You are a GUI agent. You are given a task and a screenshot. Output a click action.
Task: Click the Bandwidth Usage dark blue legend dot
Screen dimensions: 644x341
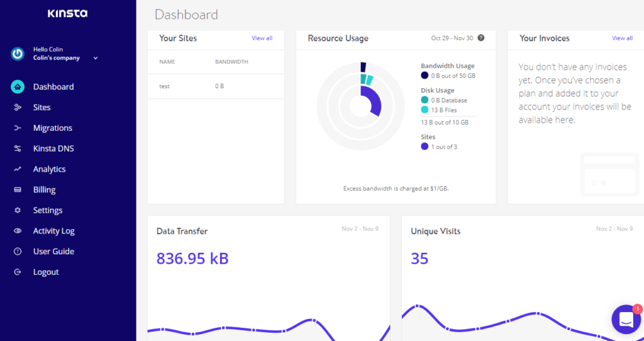(x=425, y=75)
